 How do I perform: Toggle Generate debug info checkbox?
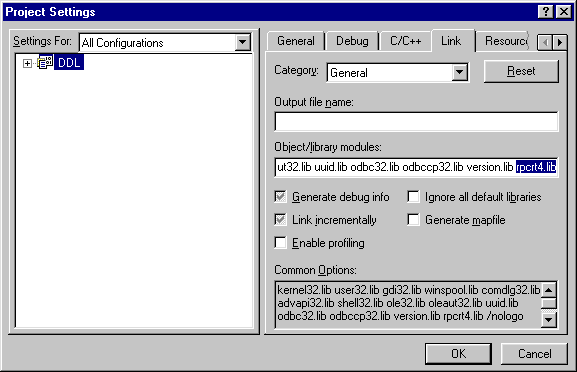tap(280, 197)
